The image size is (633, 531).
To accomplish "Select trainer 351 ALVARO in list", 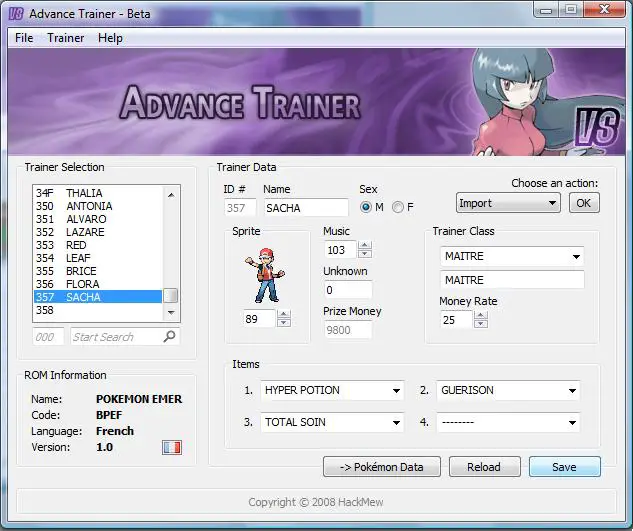I will [98, 219].
